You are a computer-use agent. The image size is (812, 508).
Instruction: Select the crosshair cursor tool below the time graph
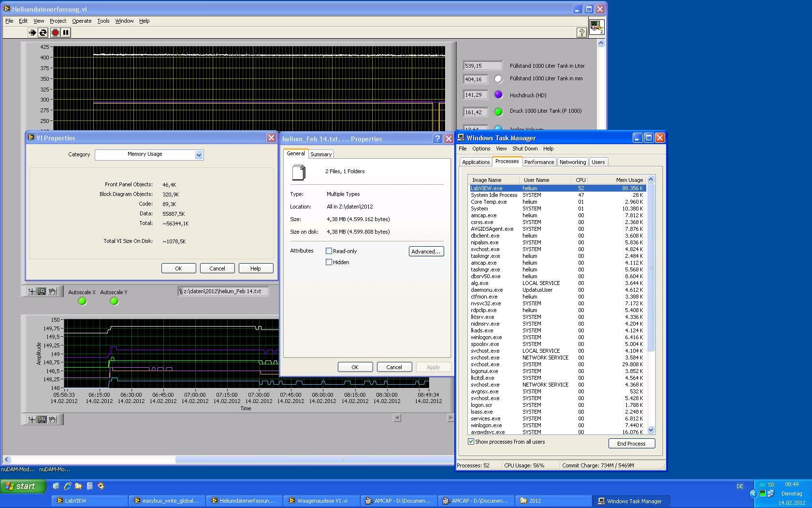[31, 419]
